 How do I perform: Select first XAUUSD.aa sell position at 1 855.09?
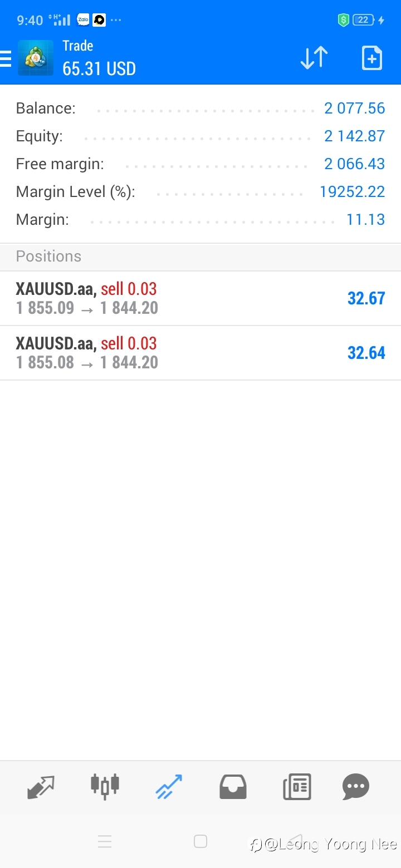pyautogui.click(x=200, y=298)
